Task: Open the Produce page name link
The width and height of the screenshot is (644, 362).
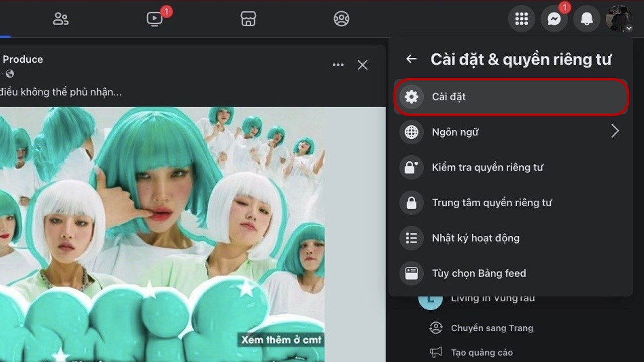Action: click(23, 59)
